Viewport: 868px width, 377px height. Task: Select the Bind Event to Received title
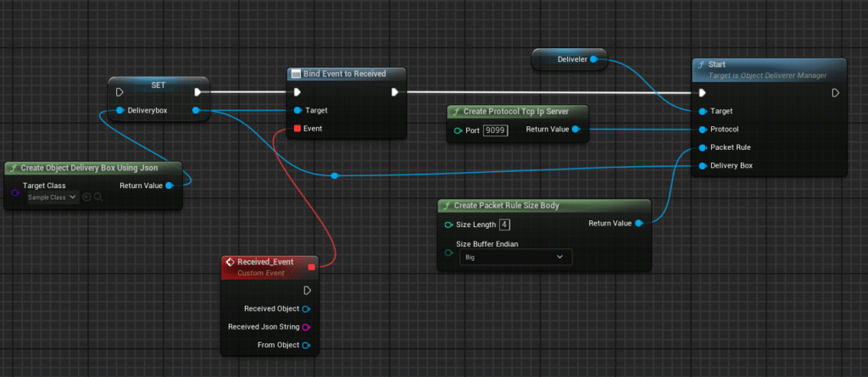pos(344,74)
